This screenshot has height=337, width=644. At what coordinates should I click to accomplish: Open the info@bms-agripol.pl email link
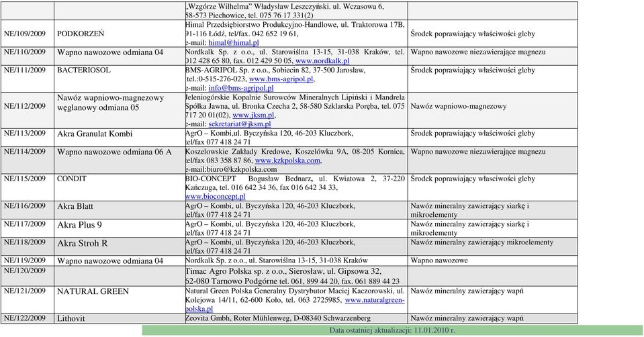pos(241,88)
